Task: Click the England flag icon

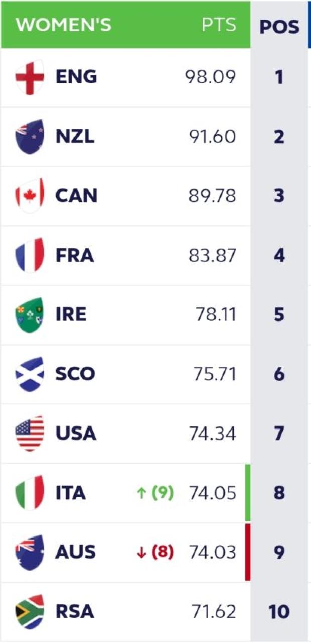Action: click(x=30, y=77)
